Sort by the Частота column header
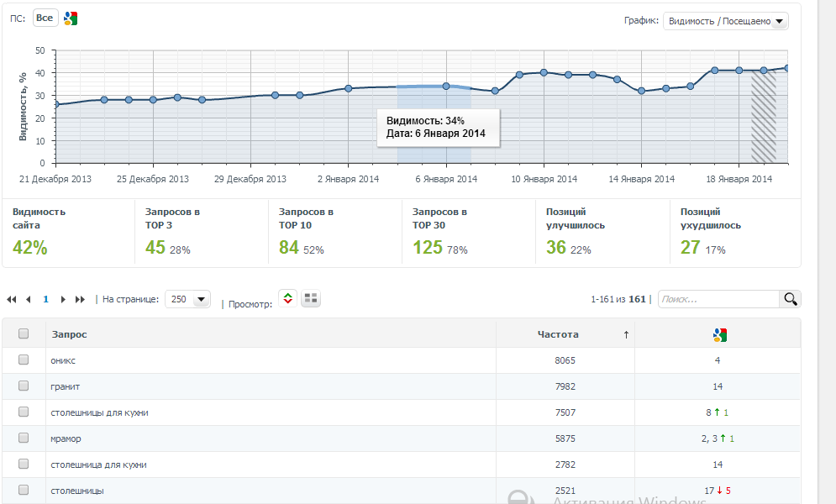Screen dimensions: 836x504 (x=558, y=334)
